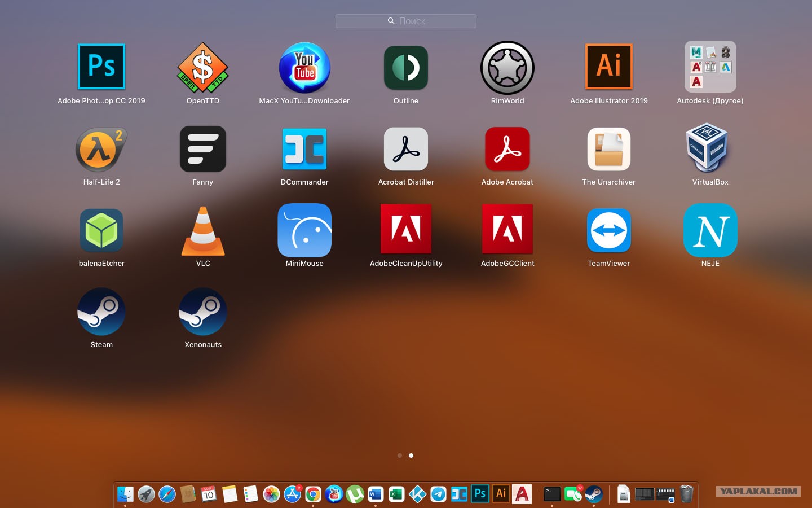Open the App Store from the Dock
812x508 pixels.
[292, 494]
